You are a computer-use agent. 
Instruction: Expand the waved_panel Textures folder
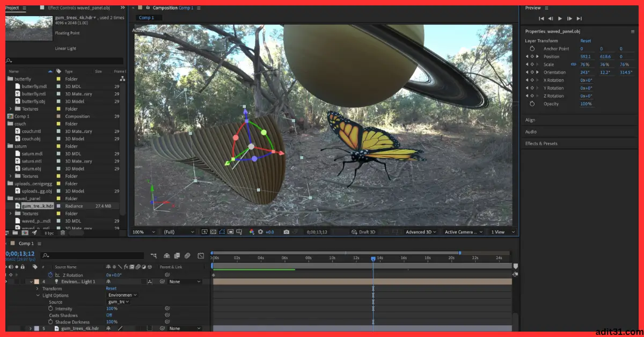click(x=11, y=214)
